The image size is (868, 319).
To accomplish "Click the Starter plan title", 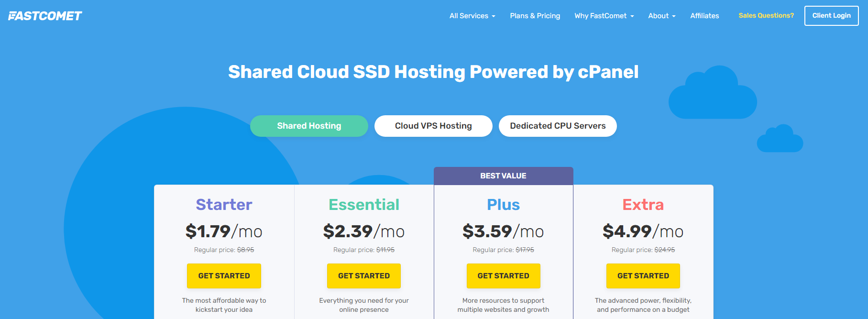I will click(x=224, y=205).
